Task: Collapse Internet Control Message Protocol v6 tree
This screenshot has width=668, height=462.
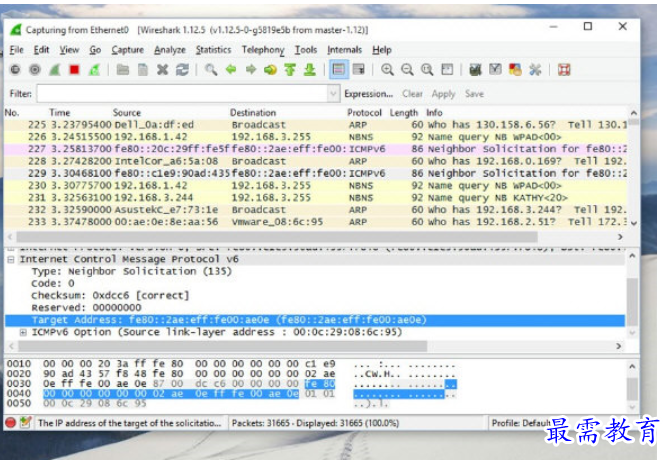Action: coord(11,259)
